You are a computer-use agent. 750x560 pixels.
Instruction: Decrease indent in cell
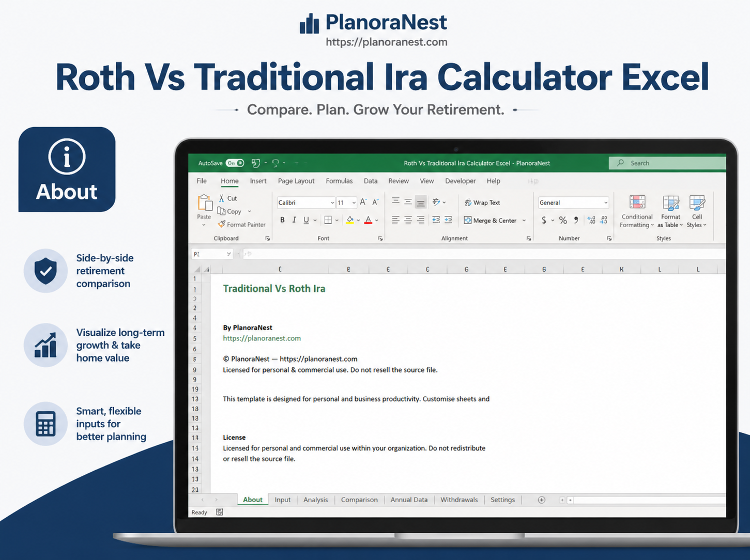click(x=436, y=220)
